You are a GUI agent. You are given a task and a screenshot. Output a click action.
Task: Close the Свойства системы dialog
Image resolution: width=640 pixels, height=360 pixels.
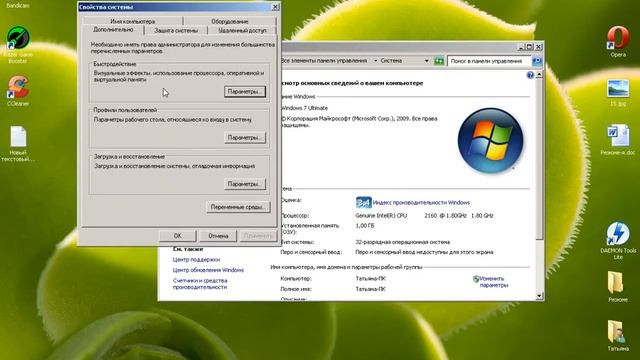click(x=276, y=7)
